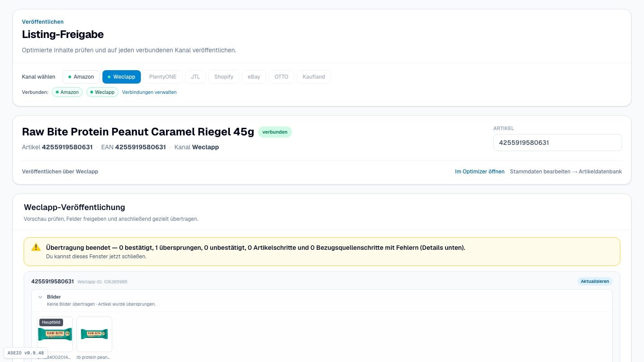Open Stammdaten bearbeiten Artikeldatenbank link
The image size is (644, 362).
point(566,172)
